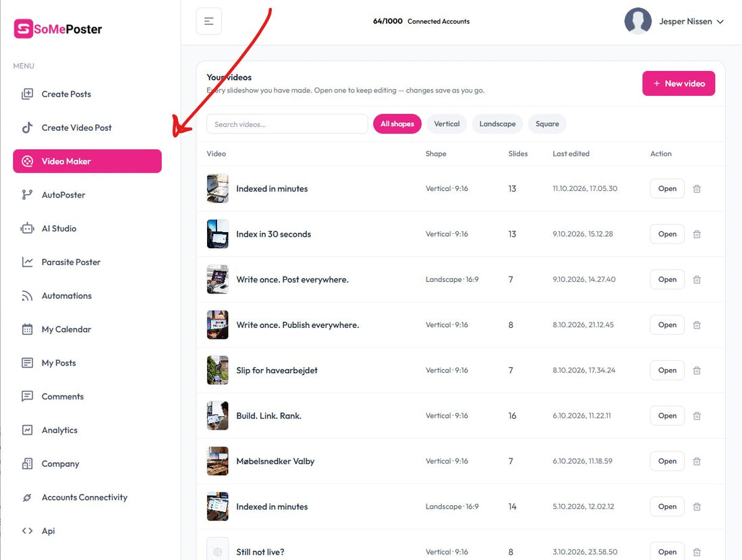Click the My Posts list icon
742x560 pixels.
[28, 362]
